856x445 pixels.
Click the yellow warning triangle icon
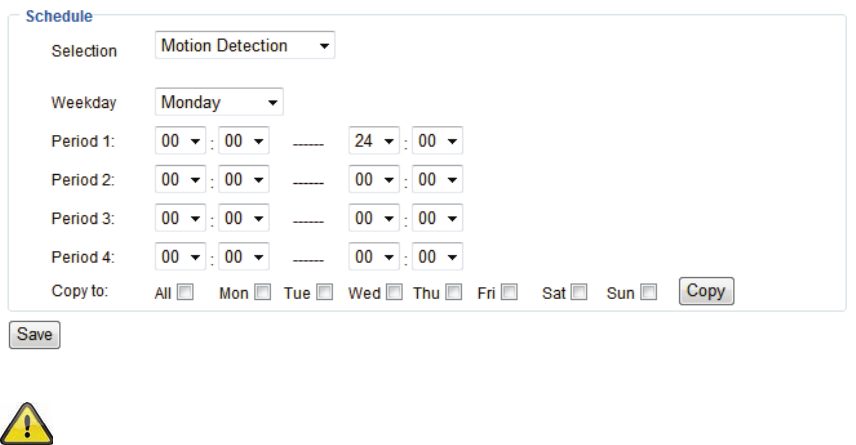click(27, 423)
